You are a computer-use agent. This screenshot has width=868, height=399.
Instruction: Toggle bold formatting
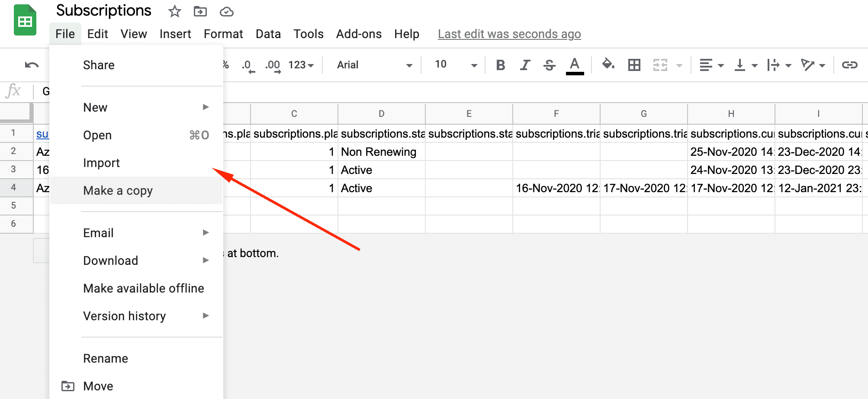(x=501, y=65)
